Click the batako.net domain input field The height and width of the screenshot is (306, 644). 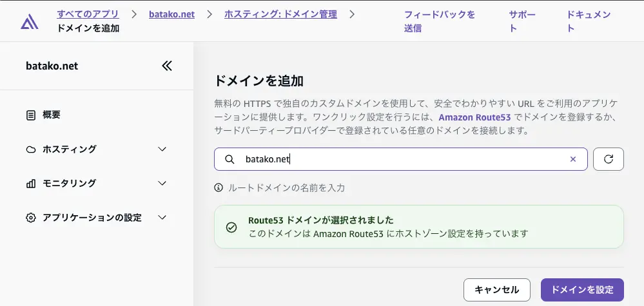click(x=400, y=159)
